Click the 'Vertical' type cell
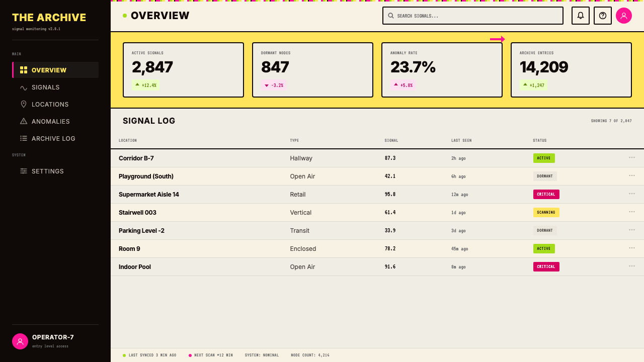644x362 pixels. 301,212
